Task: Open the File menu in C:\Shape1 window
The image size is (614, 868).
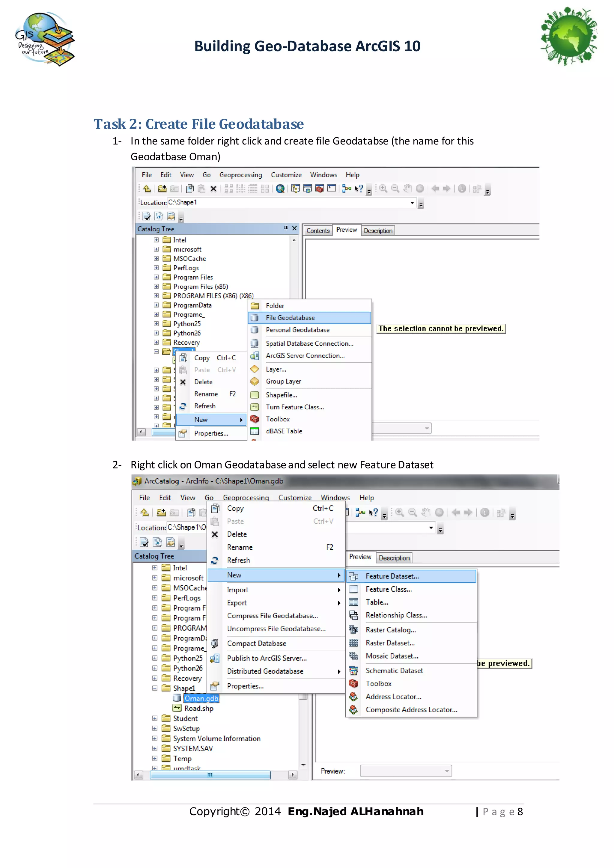Action: click(x=147, y=175)
